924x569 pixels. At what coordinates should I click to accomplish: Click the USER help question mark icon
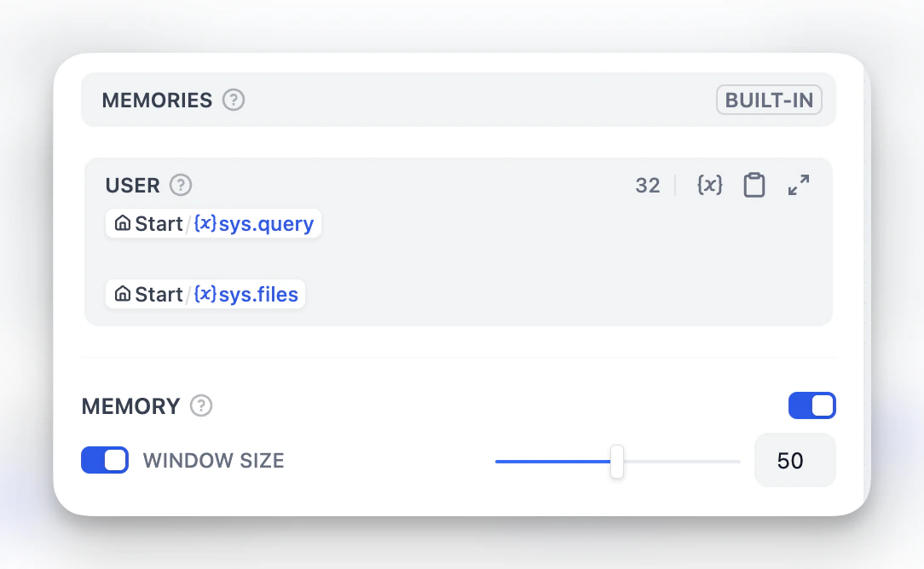click(181, 185)
